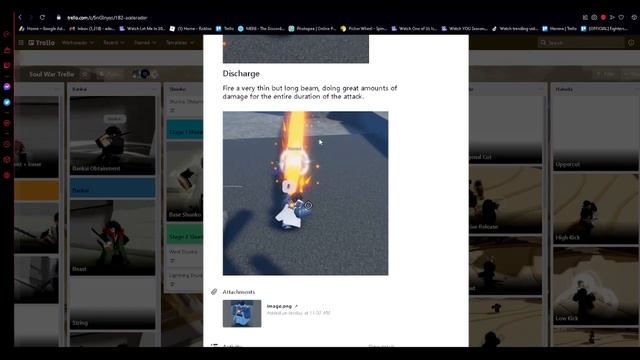640x360 pixels.
Task: Open the Photopea bookmark
Action: point(312,29)
